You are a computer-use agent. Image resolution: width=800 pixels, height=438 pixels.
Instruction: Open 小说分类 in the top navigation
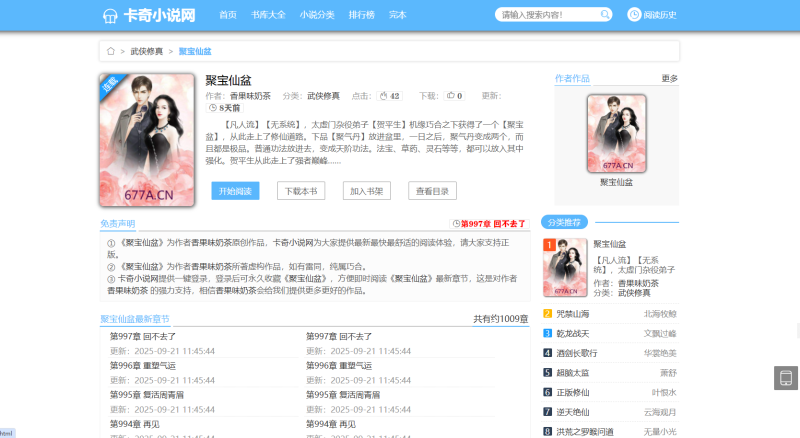coord(317,15)
